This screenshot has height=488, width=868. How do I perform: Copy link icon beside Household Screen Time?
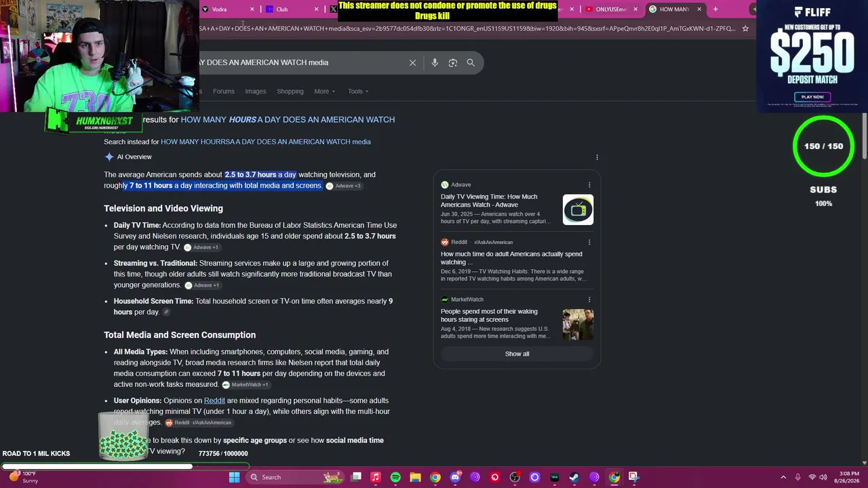click(166, 312)
